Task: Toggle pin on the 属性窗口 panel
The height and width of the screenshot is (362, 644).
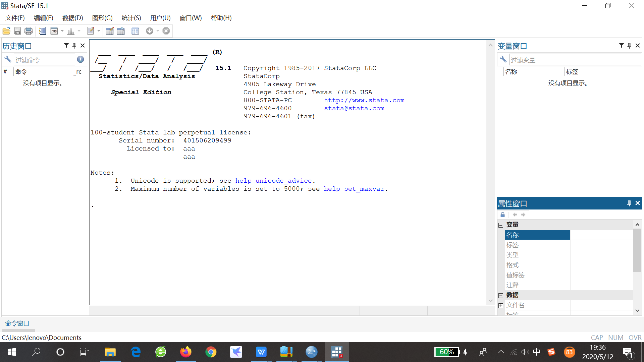Action: [x=629, y=203]
